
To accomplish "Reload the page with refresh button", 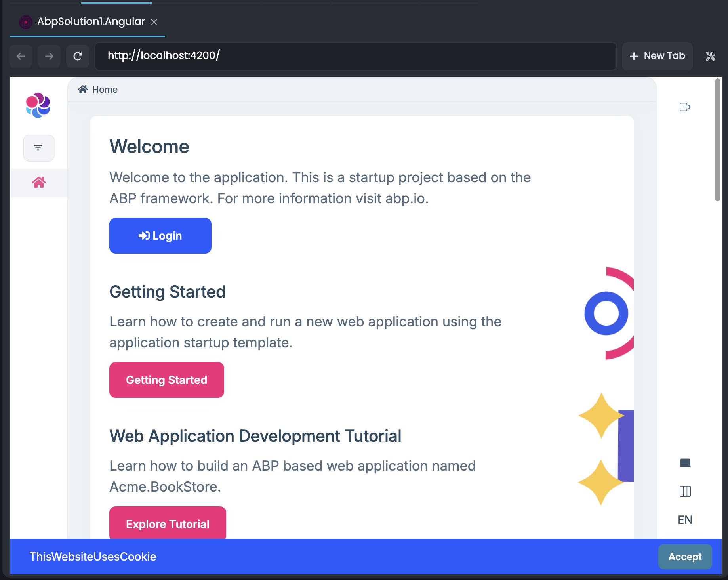I will pyautogui.click(x=78, y=56).
